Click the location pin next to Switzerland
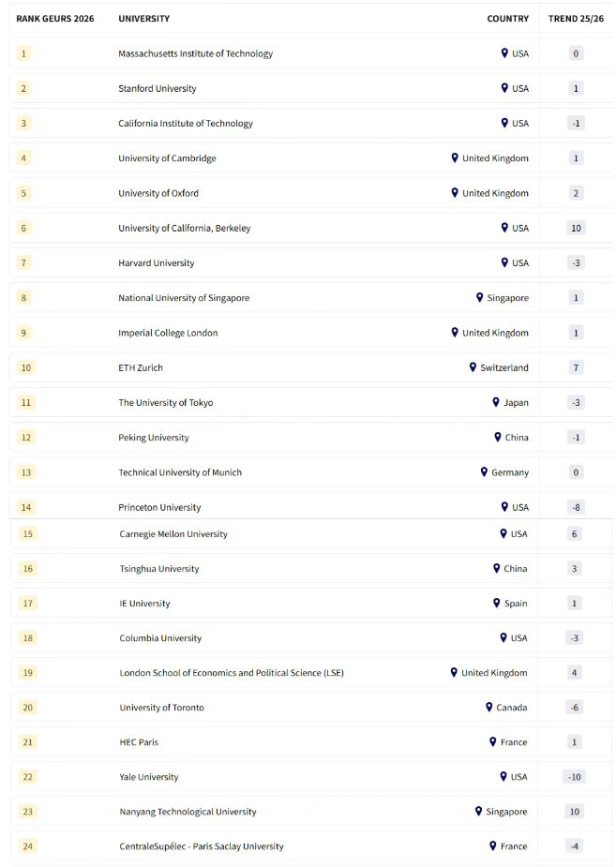 coord(473,367)
